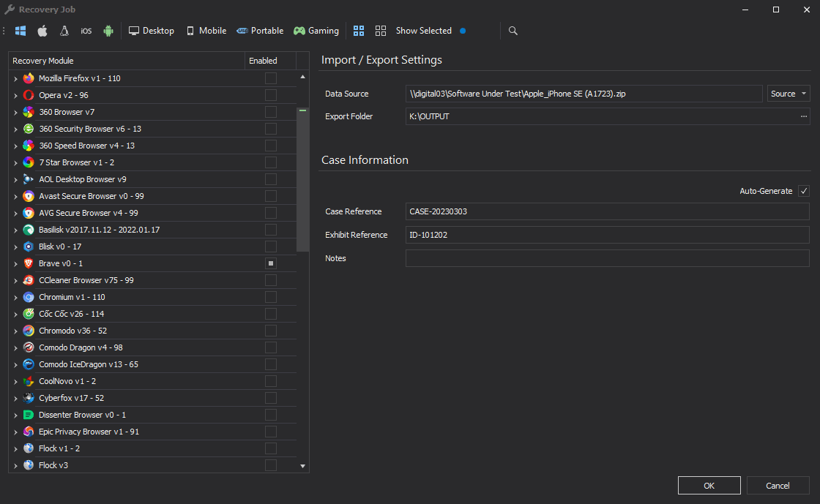The height and width of the screenshot is (504, 820).
Task: Filter by Apple macOS platform icon
Action: click(42, 31)
